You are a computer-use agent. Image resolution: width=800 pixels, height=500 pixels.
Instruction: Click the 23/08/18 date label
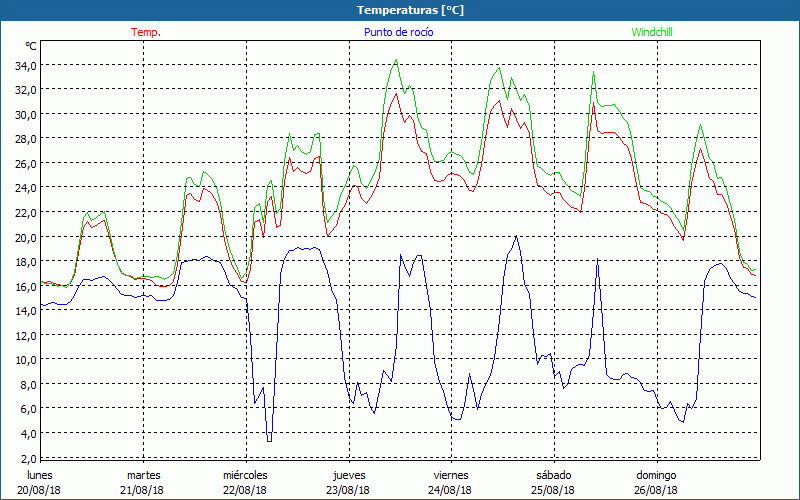click(348, 490)
